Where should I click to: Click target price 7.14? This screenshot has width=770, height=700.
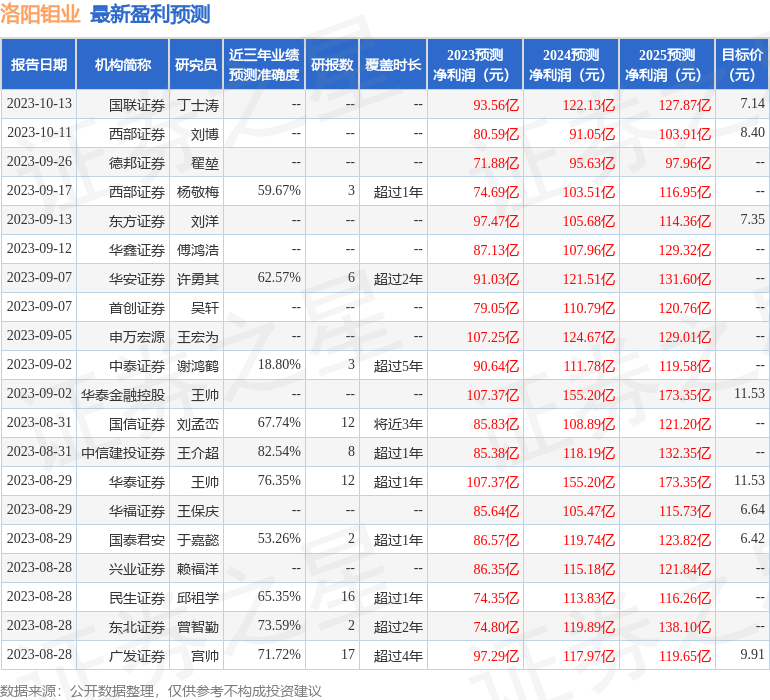point(752,104)
